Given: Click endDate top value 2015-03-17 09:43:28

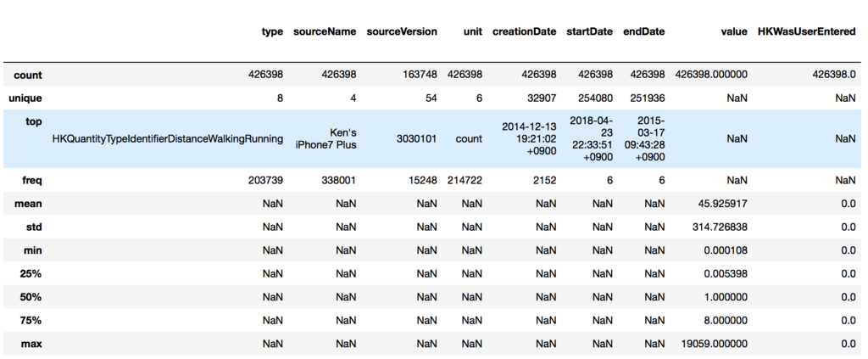Looking at the screenshot, I should (x=644, y=138).
